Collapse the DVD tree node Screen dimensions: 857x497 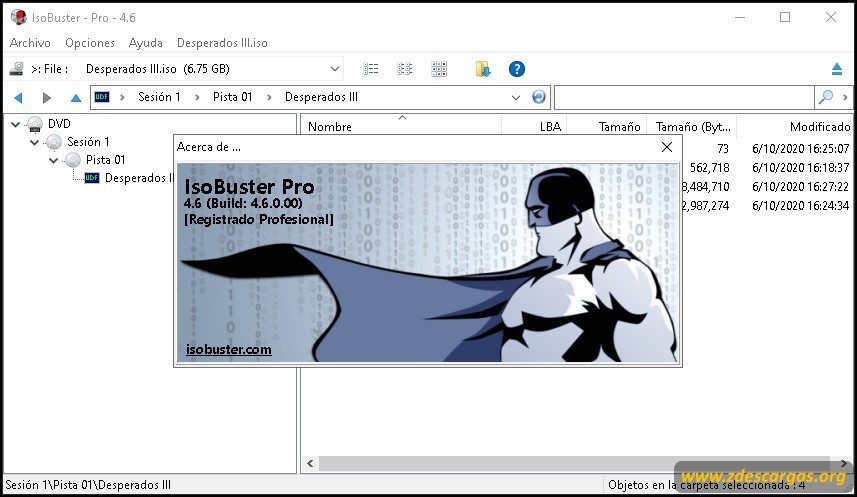pos(15,124)
